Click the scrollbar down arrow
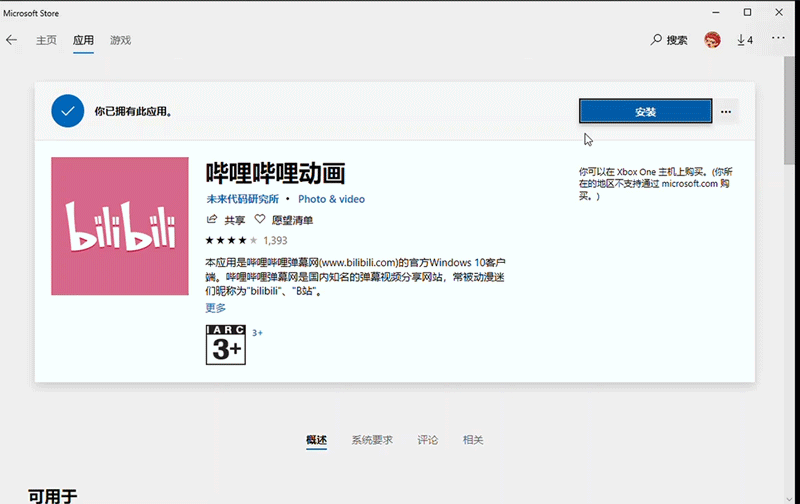This screenshot has height=504, width=800. (x=789, y=499)
